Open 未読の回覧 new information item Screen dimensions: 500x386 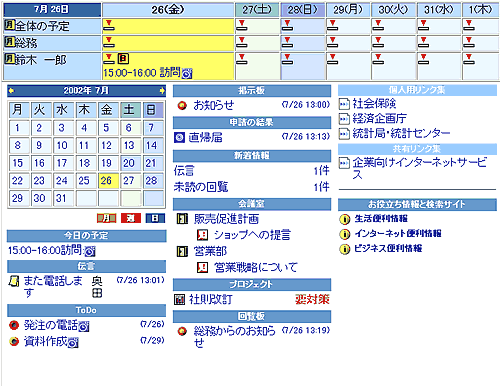coord(201,187)
